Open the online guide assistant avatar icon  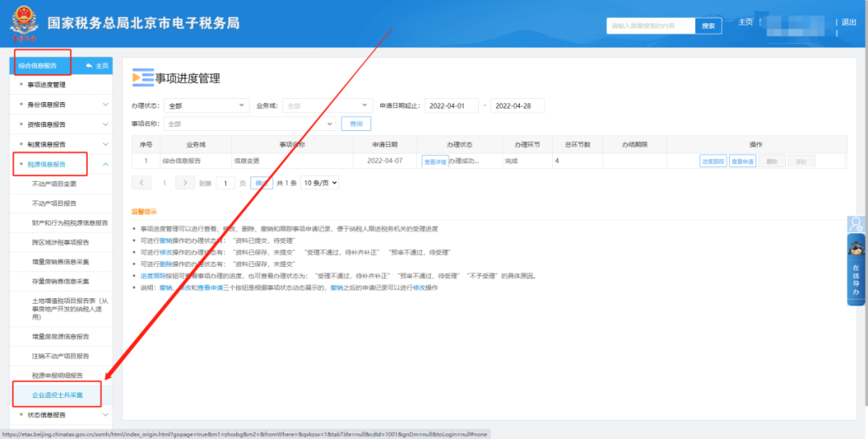coord(856,248)
